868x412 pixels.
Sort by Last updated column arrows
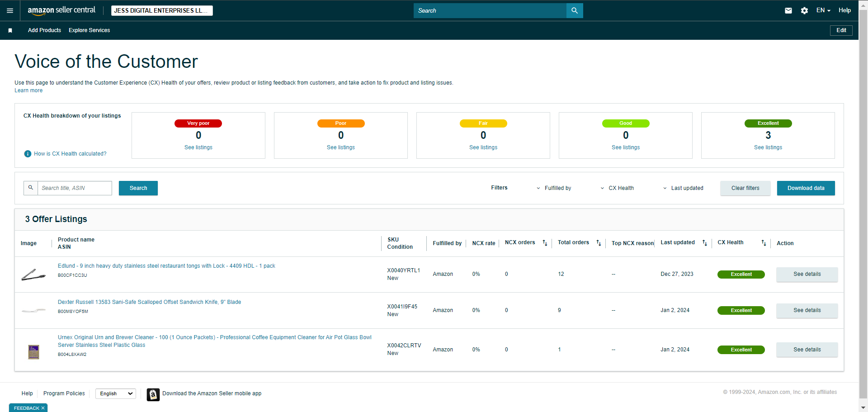point(704,243)
